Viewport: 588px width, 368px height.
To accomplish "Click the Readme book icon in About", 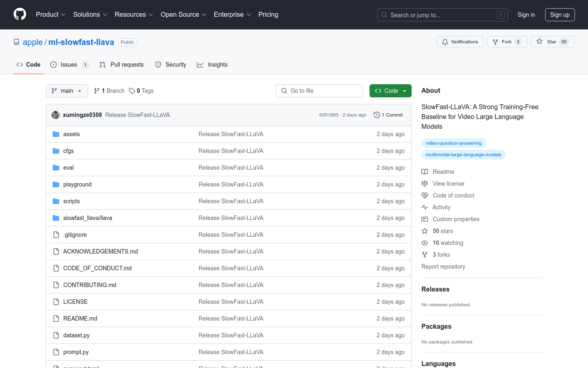I will coord(425,172).
